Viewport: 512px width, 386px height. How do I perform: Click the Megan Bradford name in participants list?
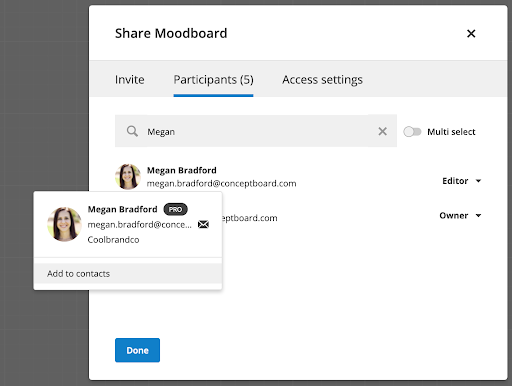tap(182, 170)
